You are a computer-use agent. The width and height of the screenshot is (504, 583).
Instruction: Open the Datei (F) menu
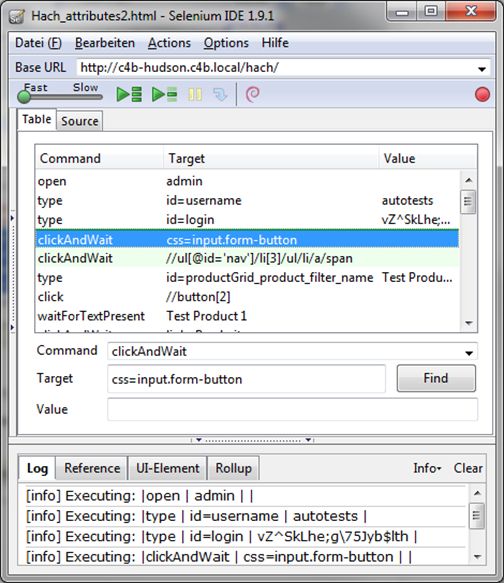pos(38,43)
